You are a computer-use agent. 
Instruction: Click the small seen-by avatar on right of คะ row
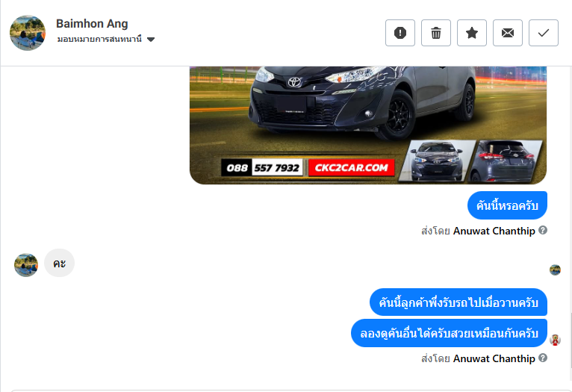coord(555,270)
